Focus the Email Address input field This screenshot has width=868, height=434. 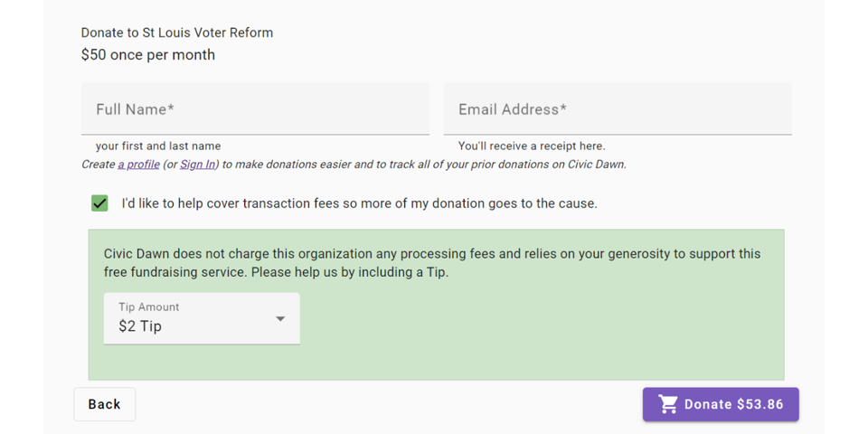coord(618,109)
